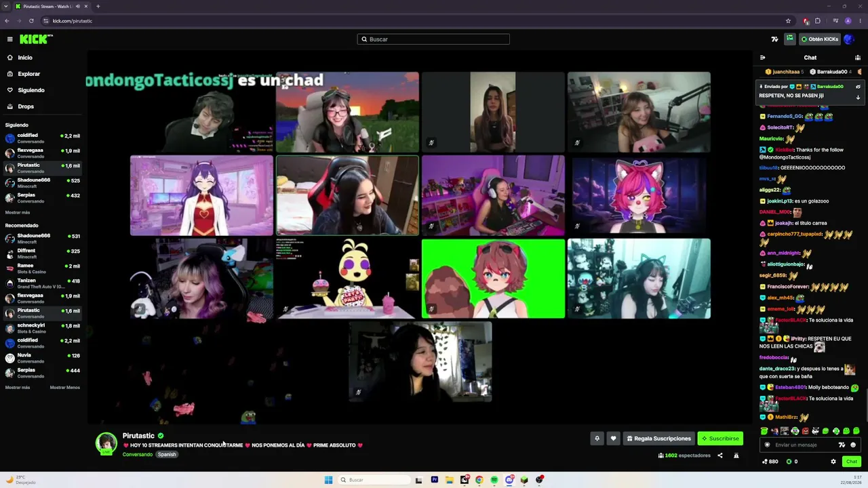The image size is (868, 488).
Task: Select the red angry quick emote
Action: (x=805, y=431)
